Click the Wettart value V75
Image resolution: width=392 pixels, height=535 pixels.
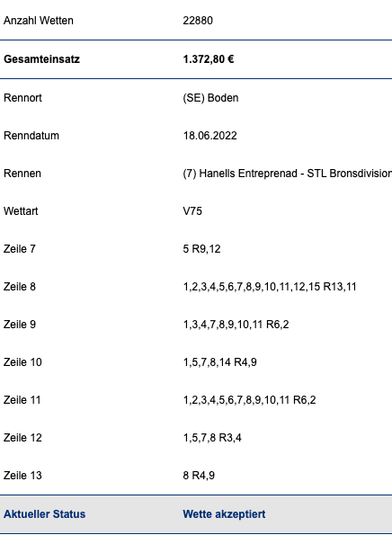coord(192,211)
